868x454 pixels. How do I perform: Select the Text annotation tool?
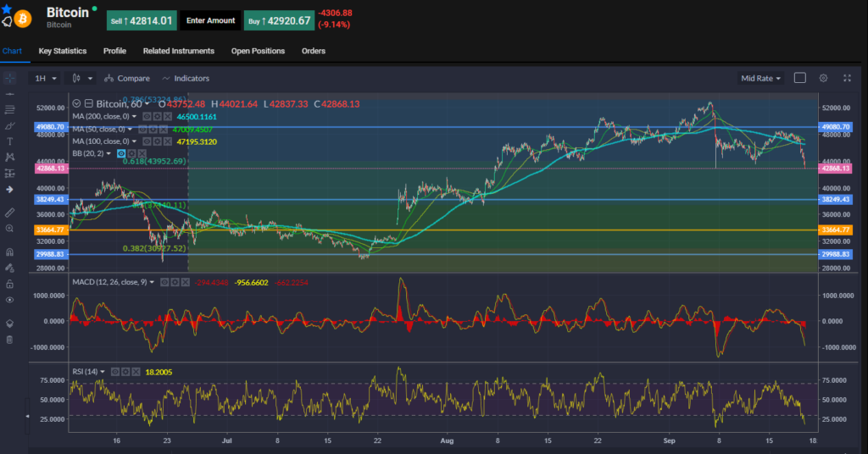[x=10, y=141]
